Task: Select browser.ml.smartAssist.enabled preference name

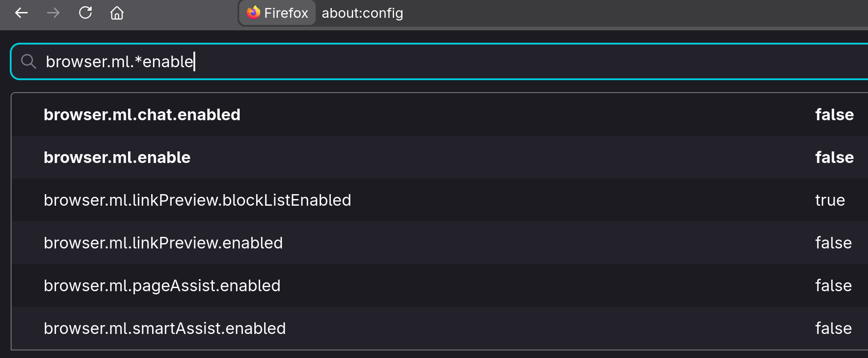Action: pos(165,329)
